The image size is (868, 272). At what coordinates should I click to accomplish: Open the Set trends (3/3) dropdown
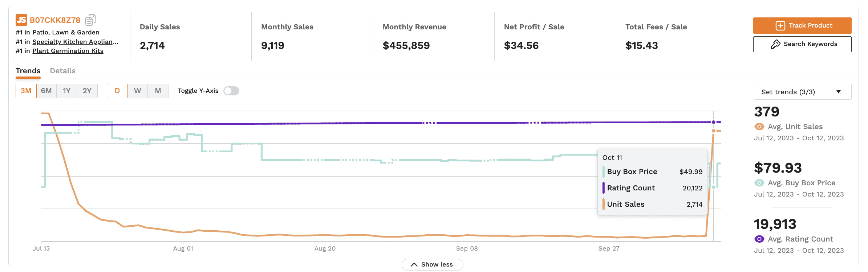pos(802,92)
